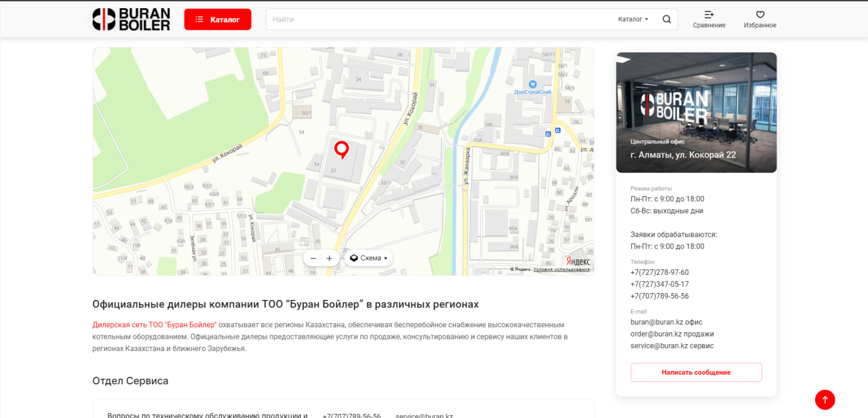Screen dimensions: 868x418
Task: Click address г. Алматы, ул. Кокорай 22
Action: click(683, 155)
